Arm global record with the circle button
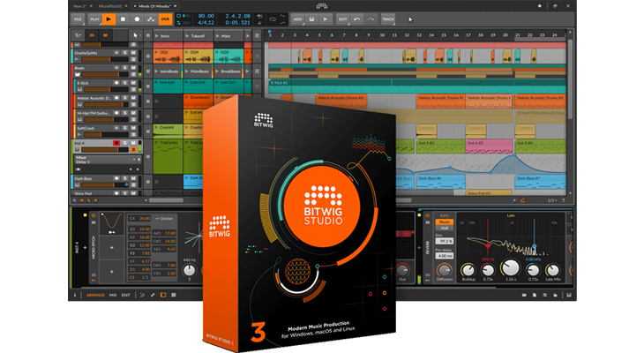Image resolution: width=644 pixels, height=353 pixels. 137,19
